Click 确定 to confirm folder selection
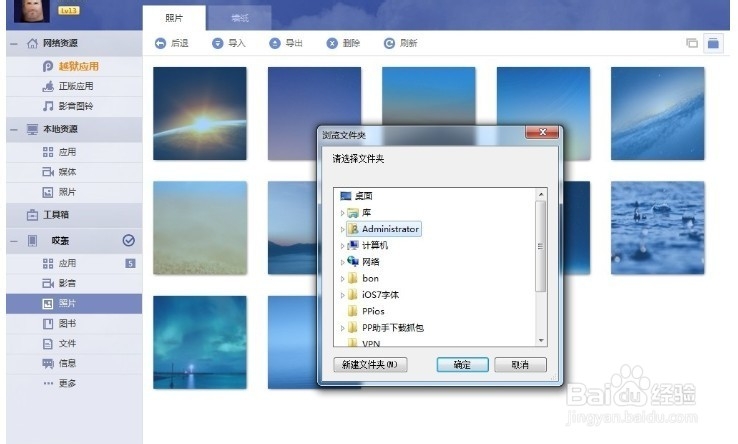 (x=462, y=365)
